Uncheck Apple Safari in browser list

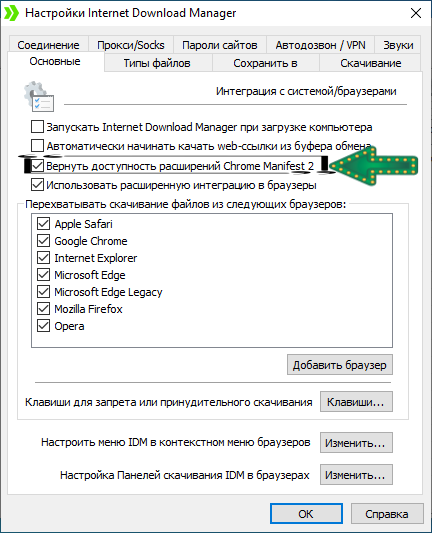[44, 224]
